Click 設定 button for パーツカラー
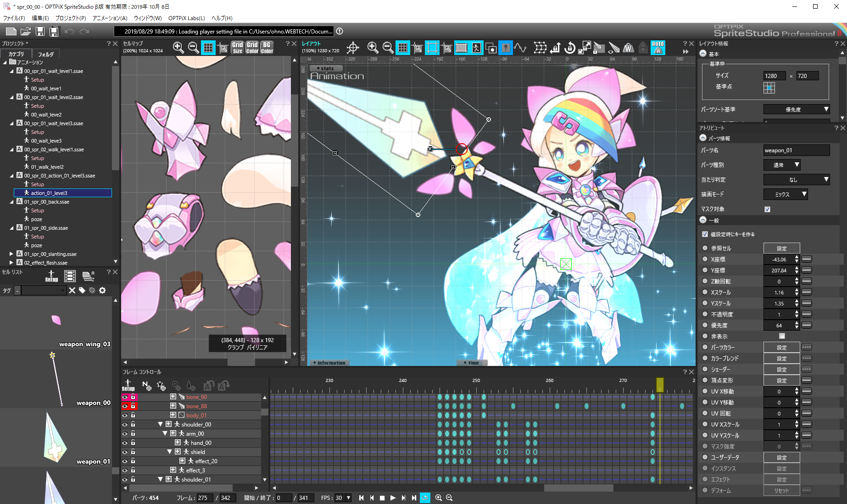Screen dimensions: 847x504 click(782, 347)
